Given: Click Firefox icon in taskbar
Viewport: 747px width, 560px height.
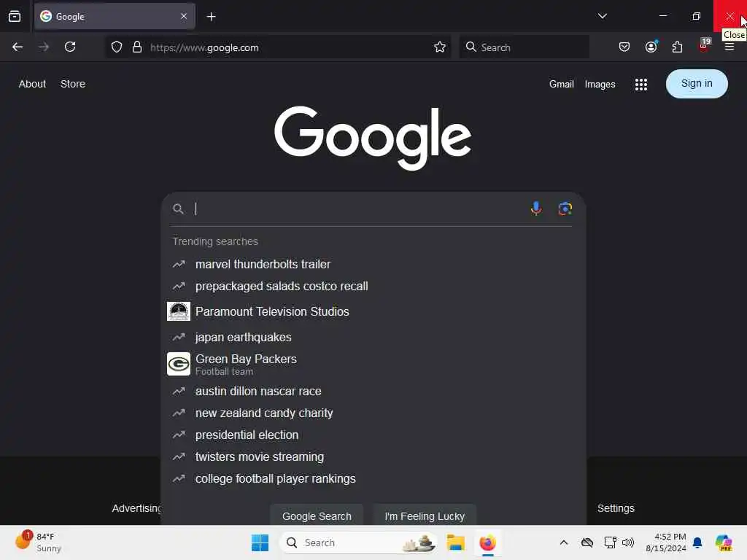Looking at the screenshot, I should (487, 542).
